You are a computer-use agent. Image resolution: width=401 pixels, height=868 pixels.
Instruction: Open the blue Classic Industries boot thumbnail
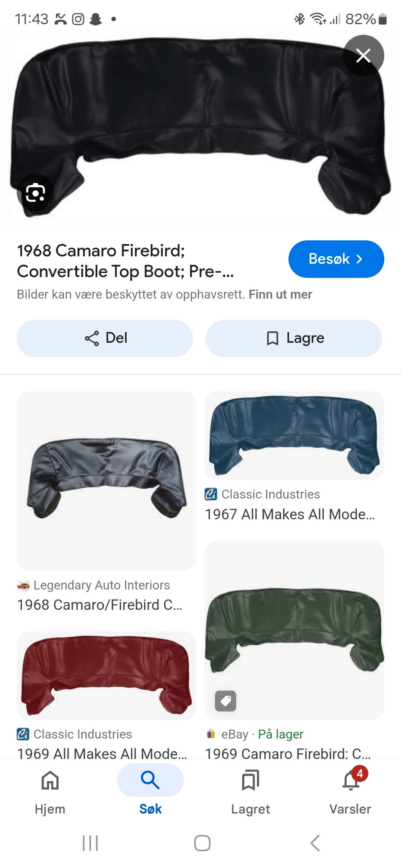[x=294, y=436]
